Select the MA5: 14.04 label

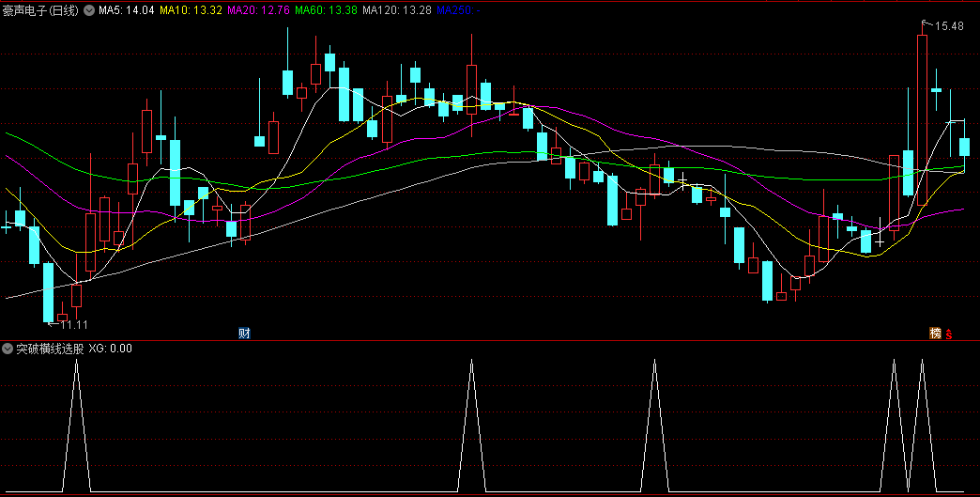126,10
